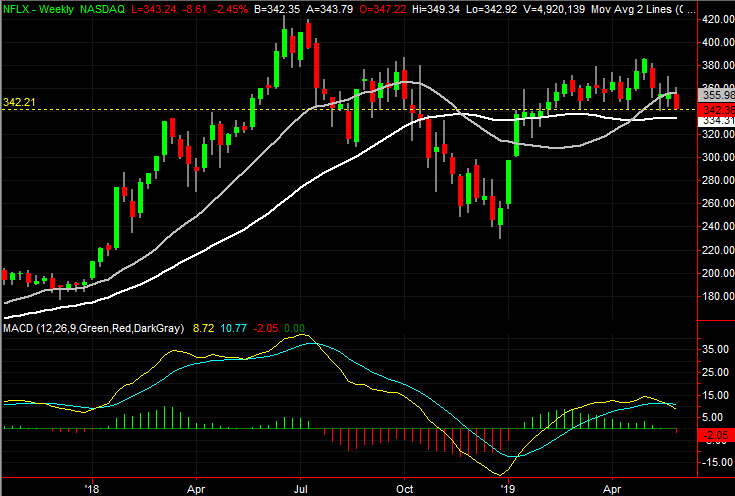The height and width of the screenshot is (496, 735).
Task: Click the 240.00 price axis label
Action: coord(718,226)
